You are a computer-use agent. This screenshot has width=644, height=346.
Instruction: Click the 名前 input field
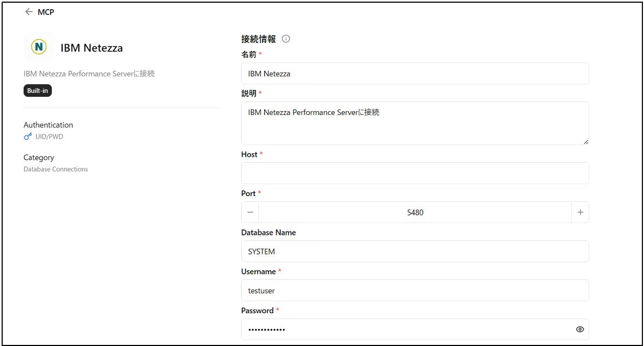415,74
